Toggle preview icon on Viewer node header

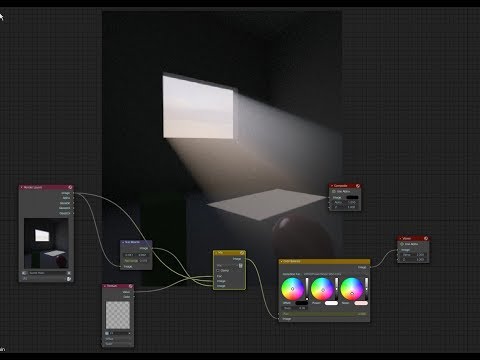(x=426, y=238)
